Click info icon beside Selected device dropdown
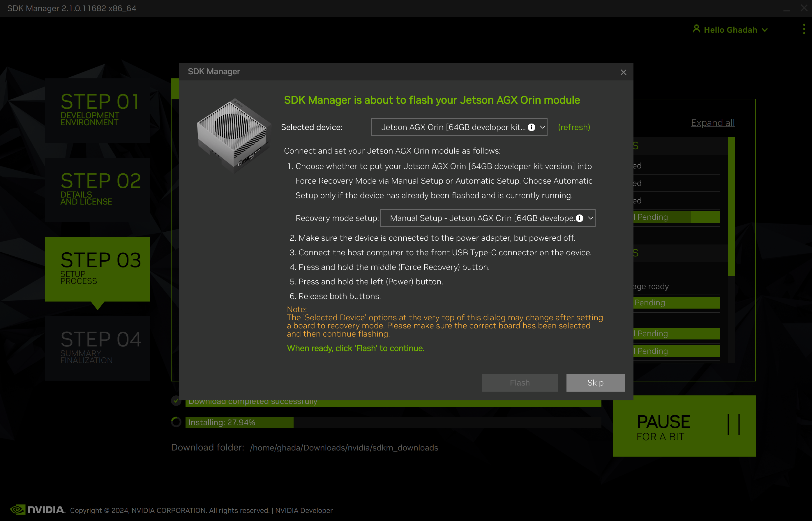 click(x=532, y=128)
